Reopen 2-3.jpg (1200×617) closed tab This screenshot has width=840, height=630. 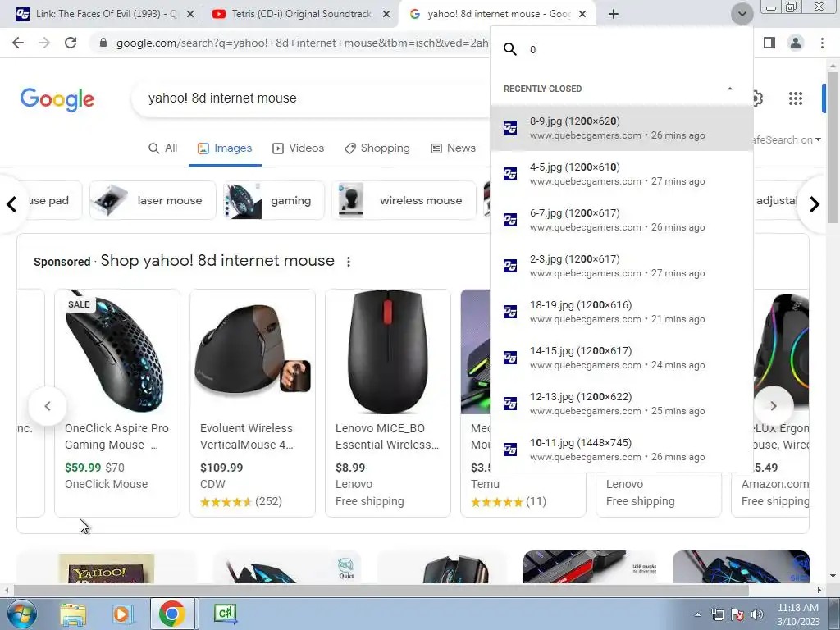(622, 267)
